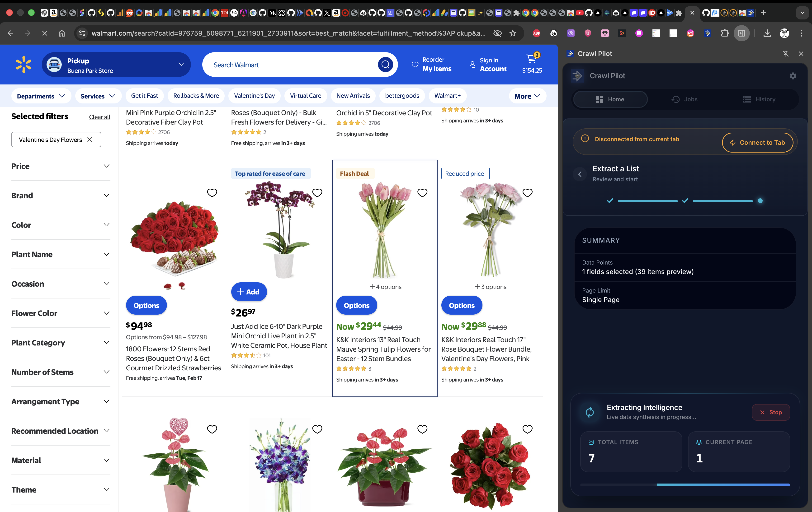Click the back arrow beside Extract a List
The image size is (812, 512).
[580, 174]
